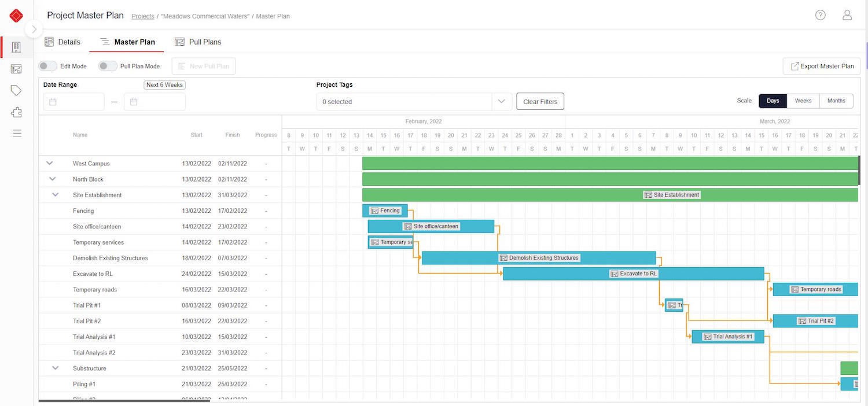
Task: Select the plans icon in the left sidebar
Action: tap(16, 68)
